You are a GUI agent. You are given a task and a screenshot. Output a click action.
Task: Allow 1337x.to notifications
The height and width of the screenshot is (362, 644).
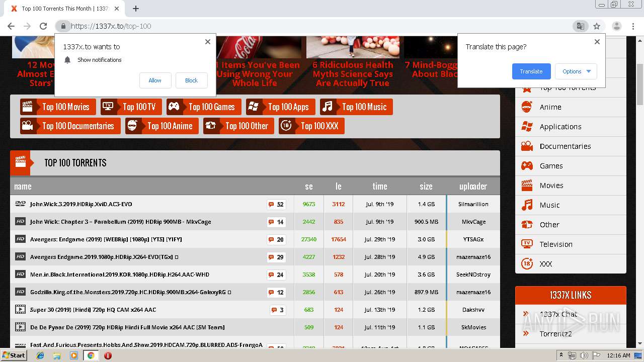click(155, 80)
